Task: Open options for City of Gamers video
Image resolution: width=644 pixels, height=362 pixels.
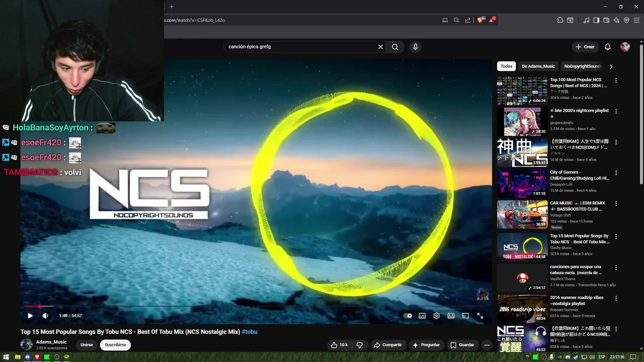Action: [x=616, y=173]
